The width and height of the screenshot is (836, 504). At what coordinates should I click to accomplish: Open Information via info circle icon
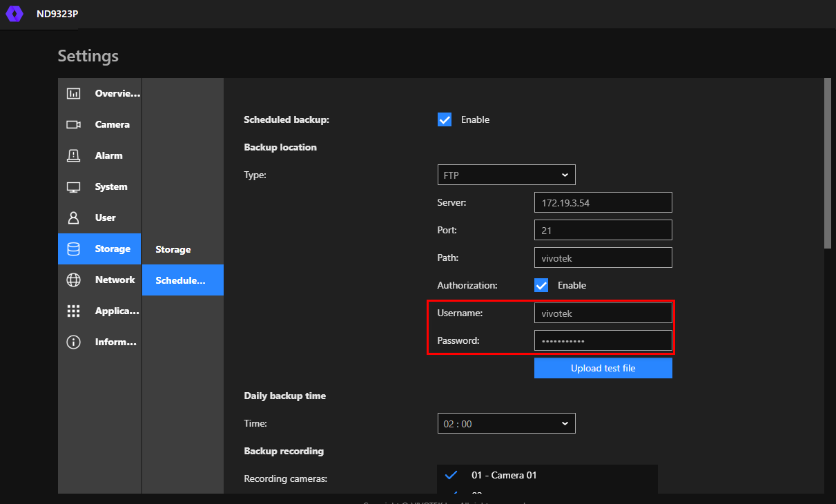(73, 342)
